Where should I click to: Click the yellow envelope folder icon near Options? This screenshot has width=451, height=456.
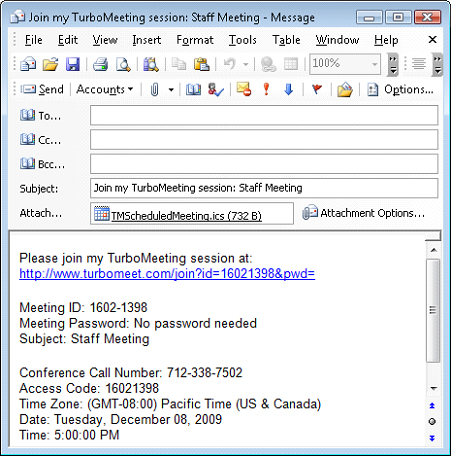pyautogui.click(x=345, y=89)
